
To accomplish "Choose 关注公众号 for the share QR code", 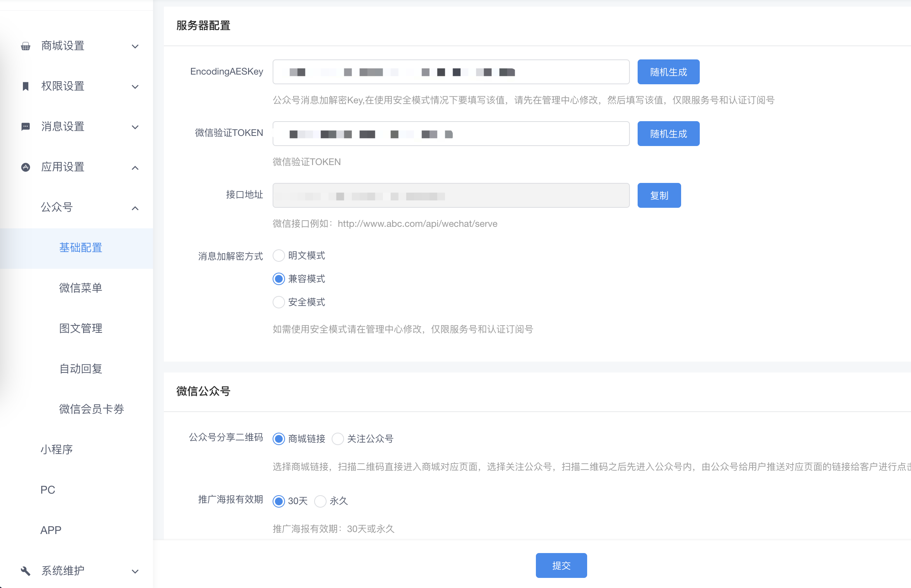I will (x=338, y=439).
